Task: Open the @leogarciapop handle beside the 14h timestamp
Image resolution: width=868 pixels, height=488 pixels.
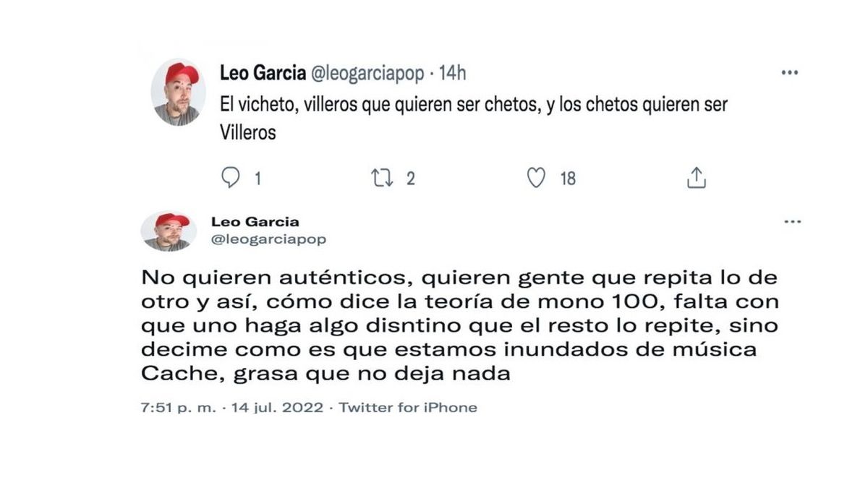Action: click(x=367, y=74)
